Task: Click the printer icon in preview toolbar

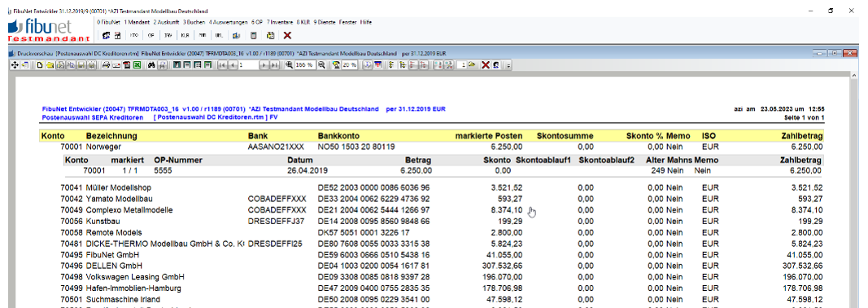Action: point(106,65)
